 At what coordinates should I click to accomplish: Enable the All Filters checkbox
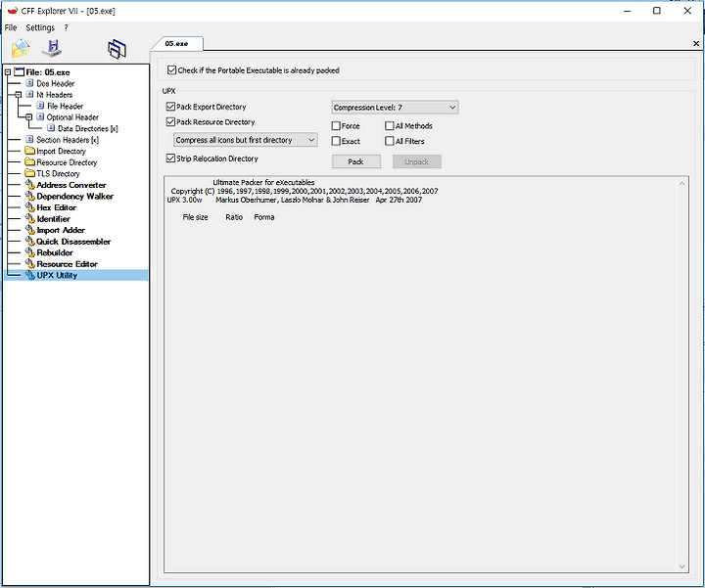[x=390, y=141]
